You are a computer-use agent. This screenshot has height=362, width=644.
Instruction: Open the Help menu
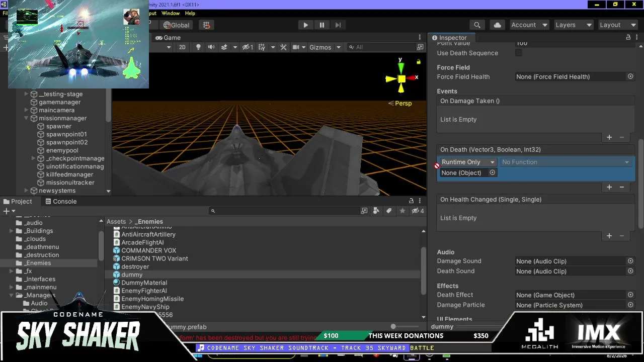tap(190, 13)
